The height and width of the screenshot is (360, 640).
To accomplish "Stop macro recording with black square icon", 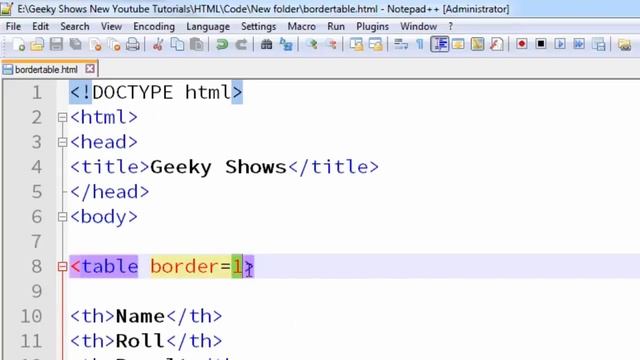I will point(541,44).
